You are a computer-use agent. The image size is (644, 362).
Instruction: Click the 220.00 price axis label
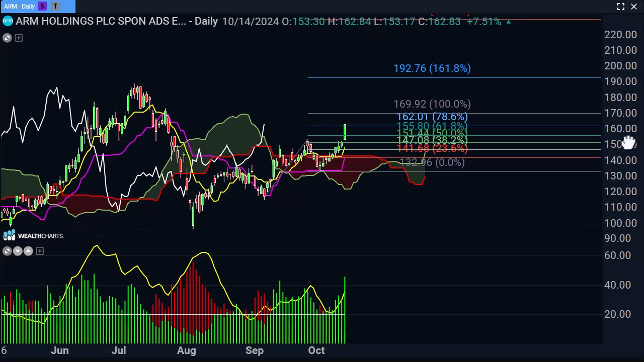point(621,35)
